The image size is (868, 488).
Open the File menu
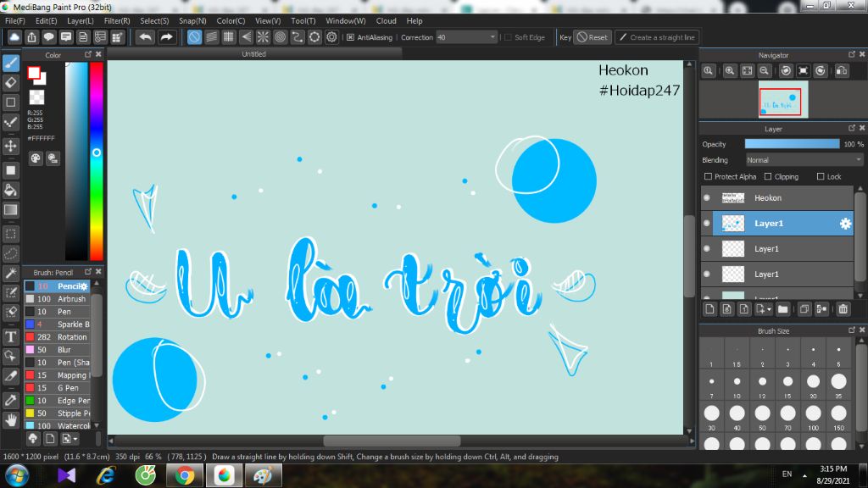[x=14, y=21]
